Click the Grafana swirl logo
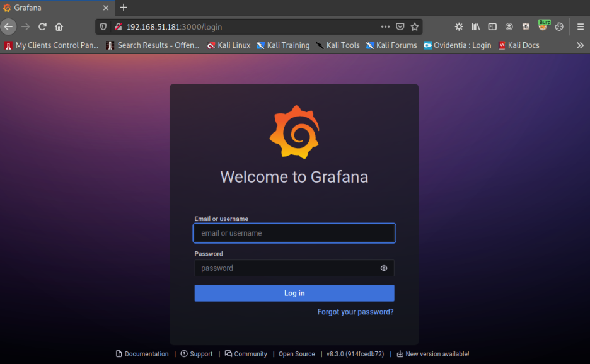590x364 pixels. pyautogui.click(x=294, y=132)
